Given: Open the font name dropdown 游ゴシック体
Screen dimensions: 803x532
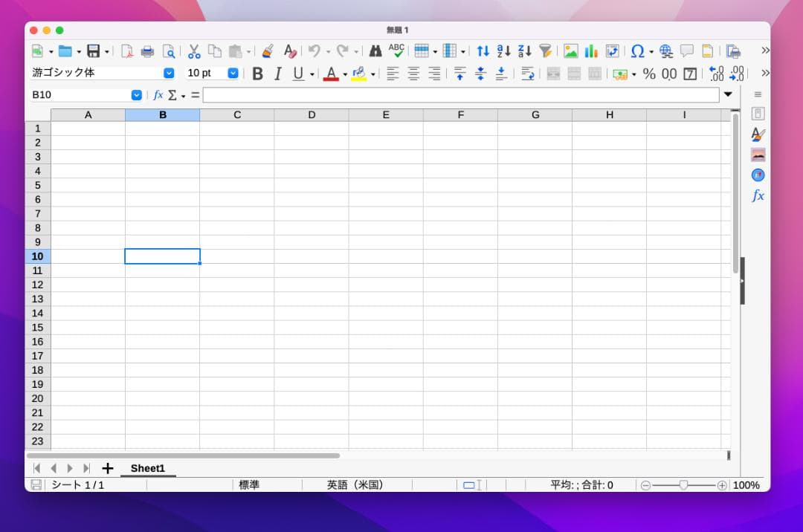Looking at the screenshot, I should pyautogui.click(x=169, y=73).
